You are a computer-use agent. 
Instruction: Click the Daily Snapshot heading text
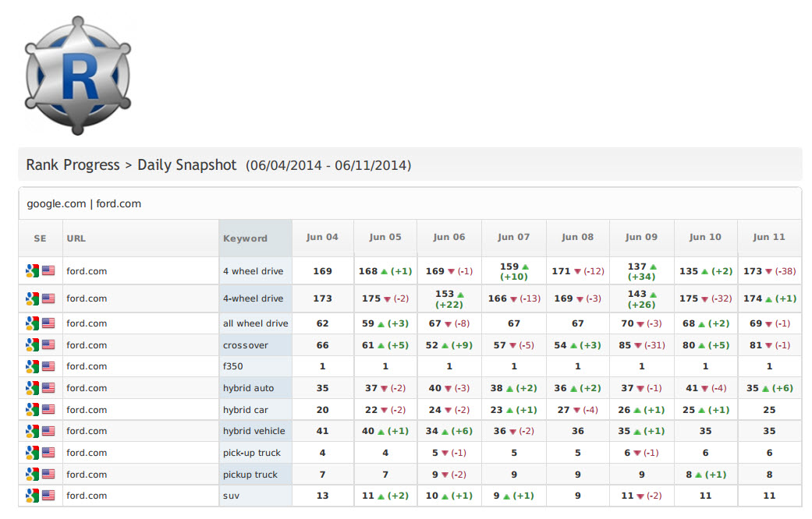pyautogui.click(x=187, y=165)
